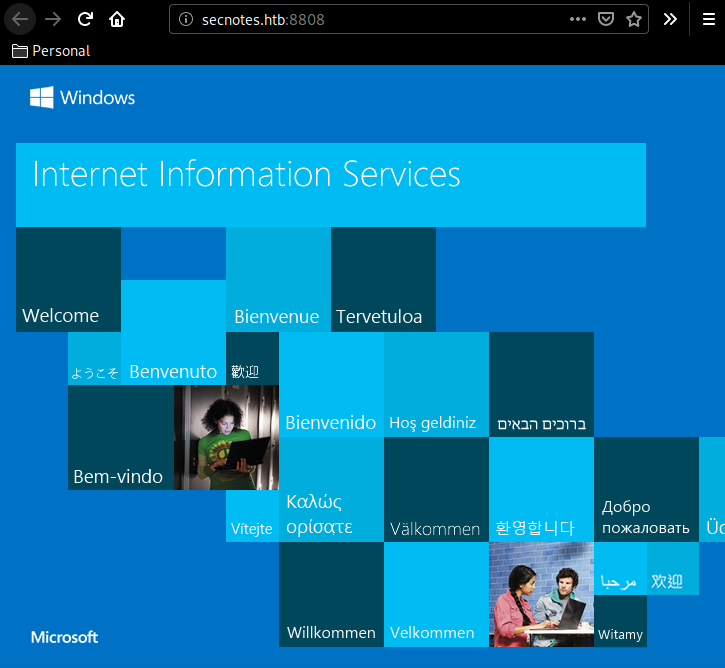Viewport: 725px width, 668px height.
Task: Click the Windows logo at top
Action: (82, 97)
